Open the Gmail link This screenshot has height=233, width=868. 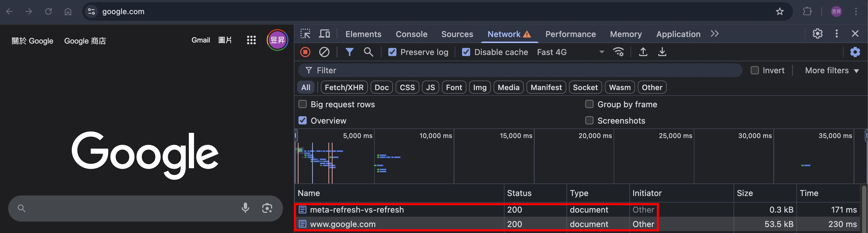201,40
